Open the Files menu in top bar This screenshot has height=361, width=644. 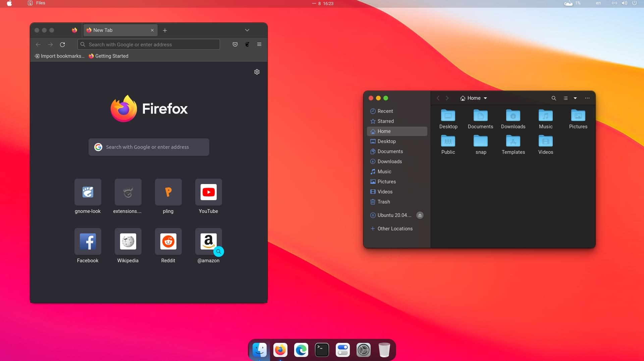tap(37, 3)
